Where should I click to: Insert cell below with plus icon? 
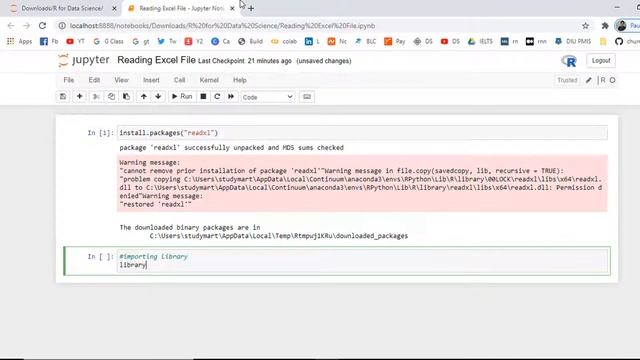(x=80, y=97)
